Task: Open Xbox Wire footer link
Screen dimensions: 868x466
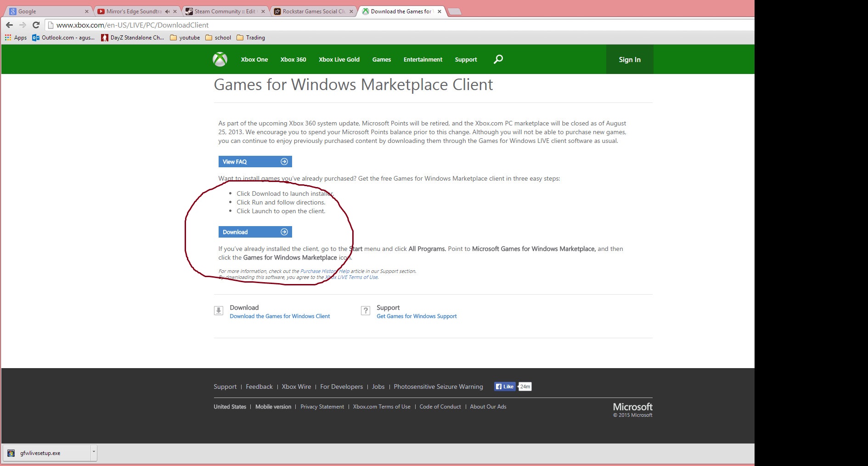Action: click(x=296, y=386)
